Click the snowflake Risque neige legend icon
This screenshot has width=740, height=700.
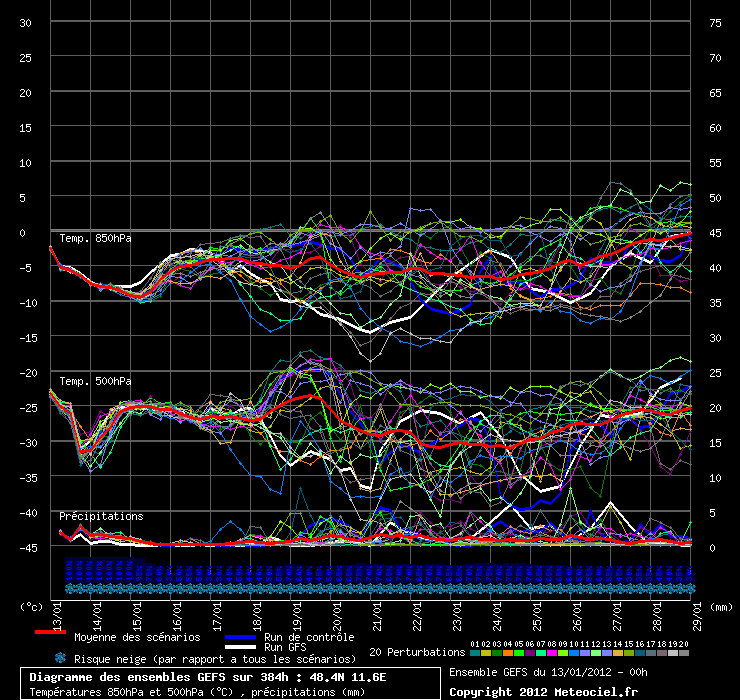coord(60,658)
